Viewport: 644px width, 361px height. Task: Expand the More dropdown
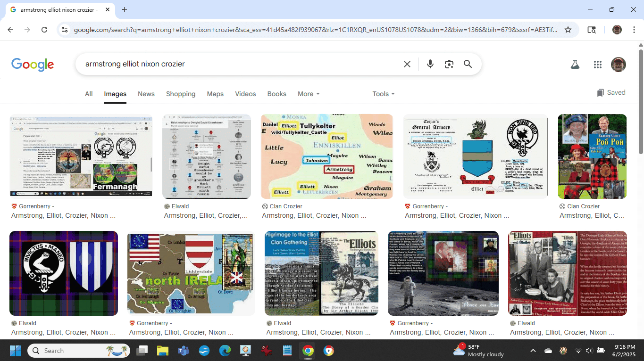click(x=309, y=94)
